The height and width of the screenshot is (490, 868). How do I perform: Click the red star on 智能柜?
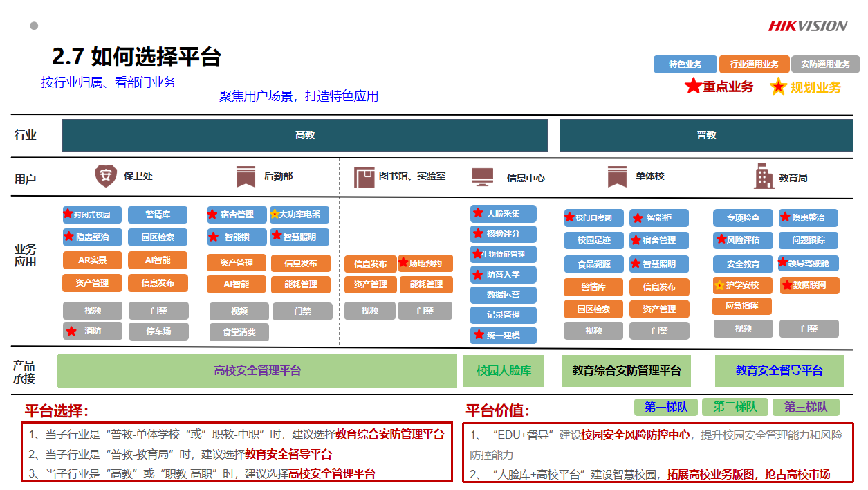(638, 218)
